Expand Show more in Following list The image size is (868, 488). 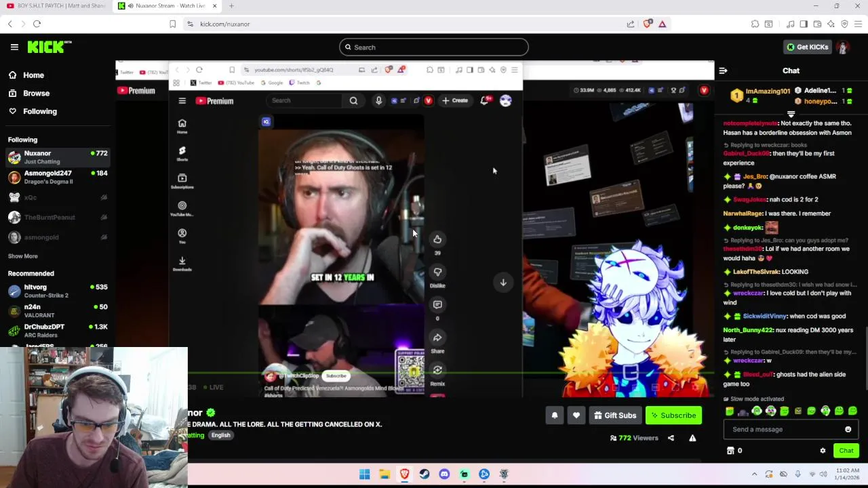tap(23, 256)
